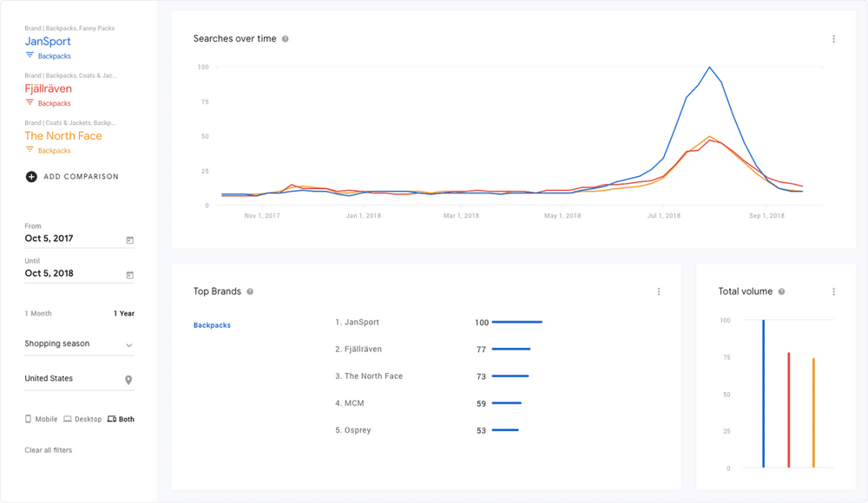This screenshot has height=503, width=868.
Task: Click help icon beside Top Brands
Action: click(250, 291)
